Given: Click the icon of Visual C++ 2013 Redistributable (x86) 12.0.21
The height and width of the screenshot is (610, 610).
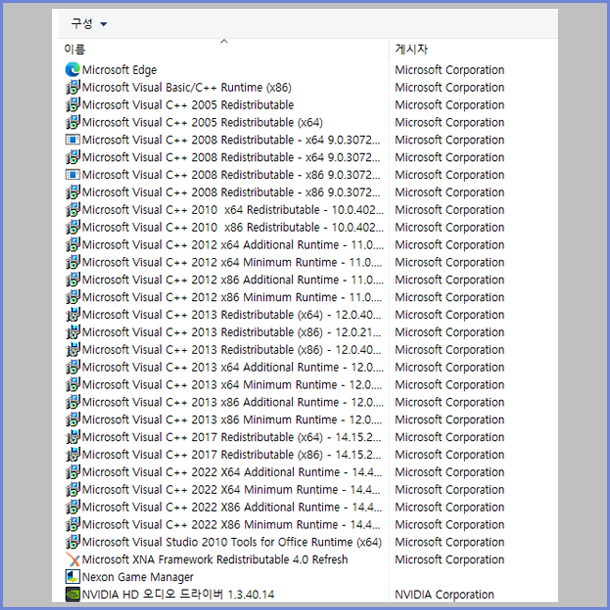Looking at the screenshot, I should (73, 332).
